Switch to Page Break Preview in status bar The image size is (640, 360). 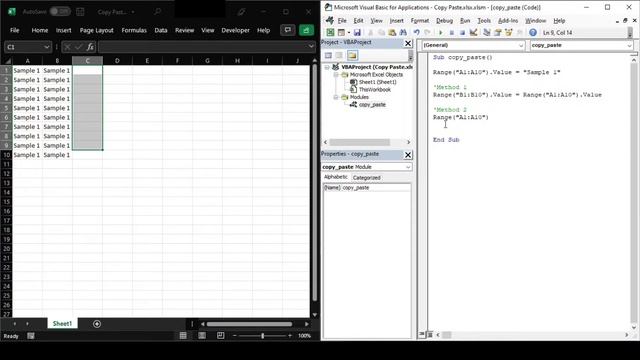tap(220, 336)
